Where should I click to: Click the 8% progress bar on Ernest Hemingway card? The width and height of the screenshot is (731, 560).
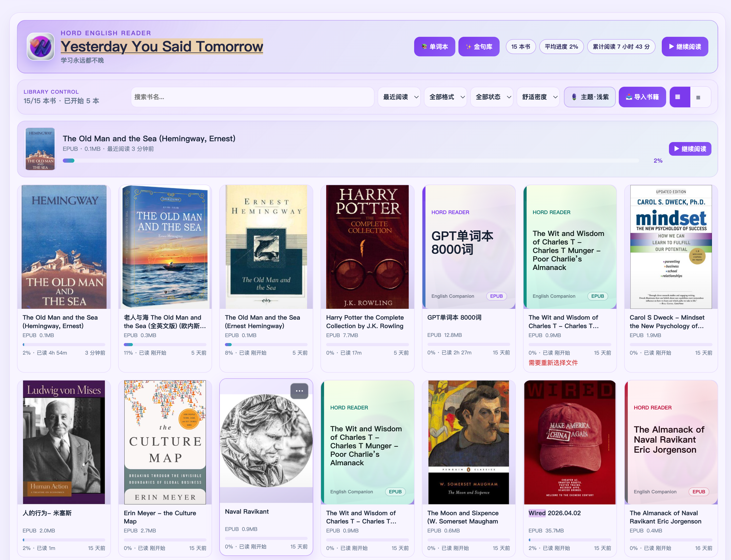coord(266,345)
